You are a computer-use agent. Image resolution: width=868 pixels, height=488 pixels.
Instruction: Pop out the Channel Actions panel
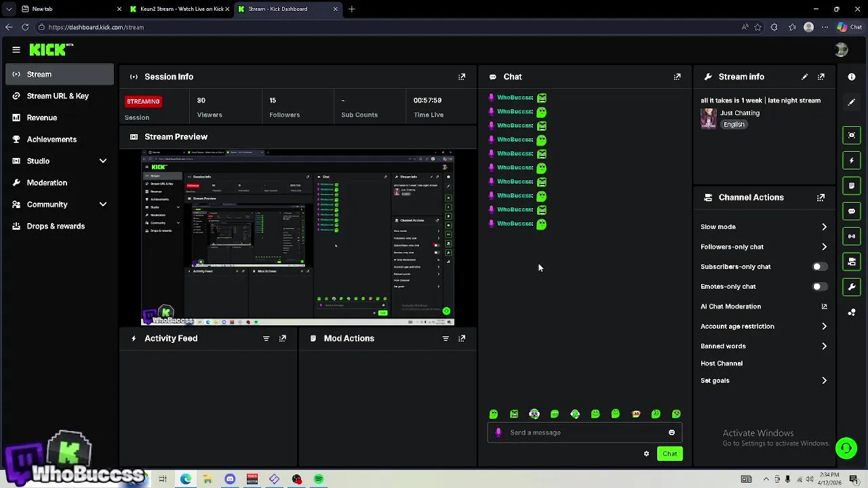pos(821,197)
